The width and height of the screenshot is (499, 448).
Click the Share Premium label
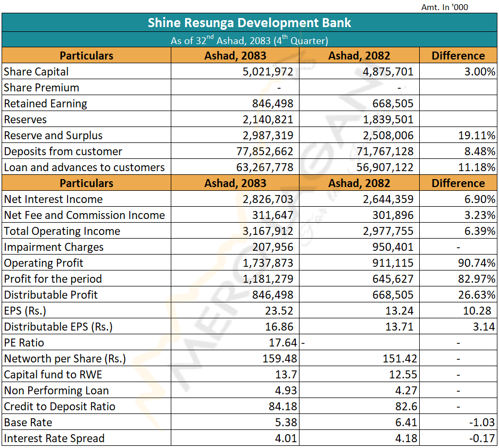(41, 88)
